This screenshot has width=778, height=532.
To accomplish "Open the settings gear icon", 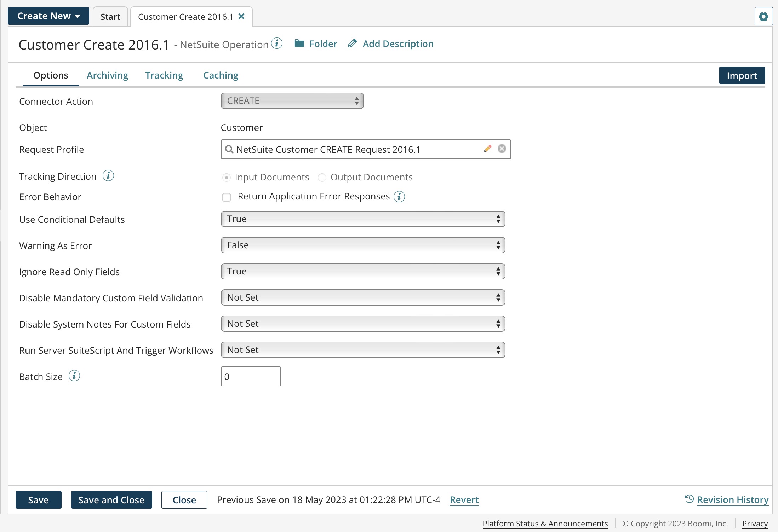I will [x=763, y=16].
